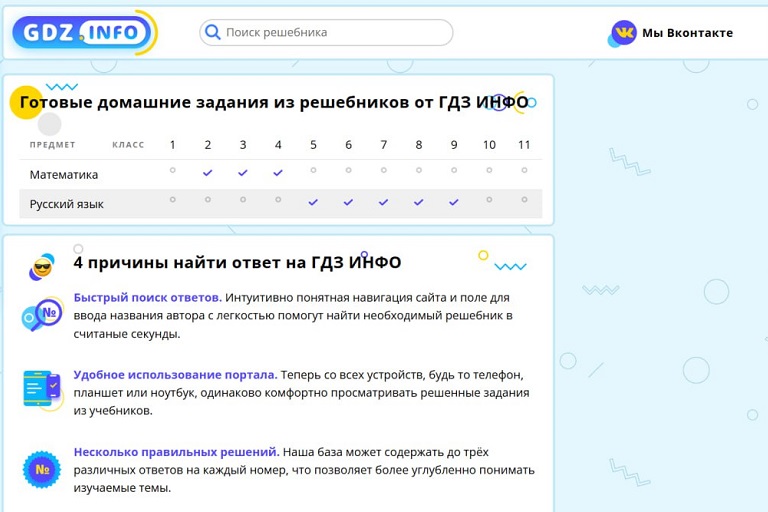Click the number search magnifier icon
The width and height of the screenshot is (768, 512).
42,315
